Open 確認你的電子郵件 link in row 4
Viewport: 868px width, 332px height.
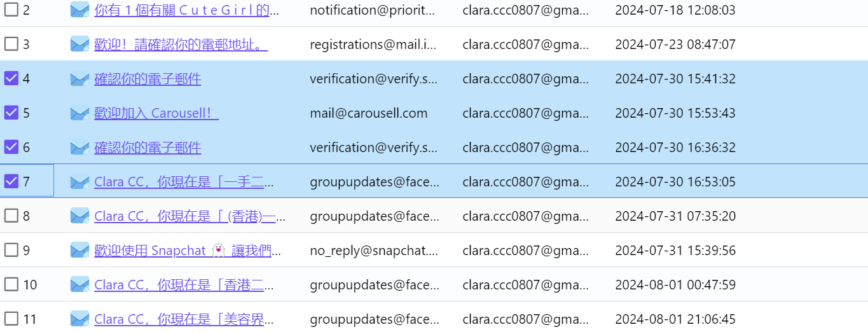tap(148, 79)
